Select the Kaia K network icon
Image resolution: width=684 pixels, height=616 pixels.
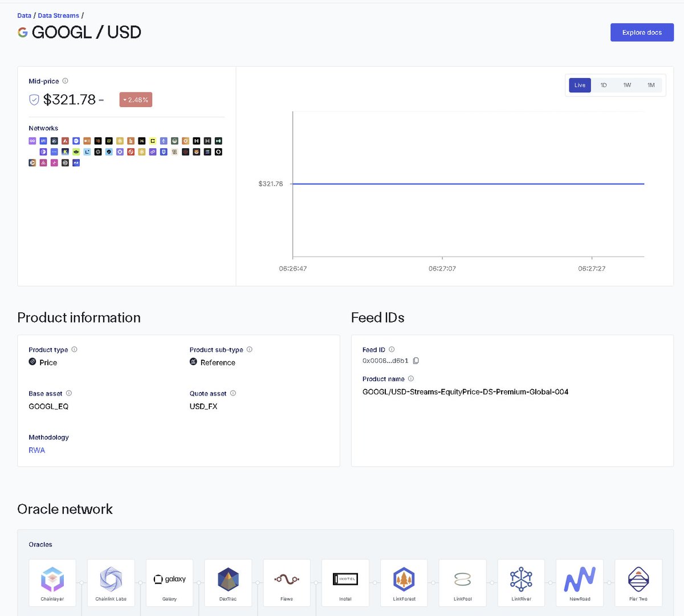tap(65, 152)
